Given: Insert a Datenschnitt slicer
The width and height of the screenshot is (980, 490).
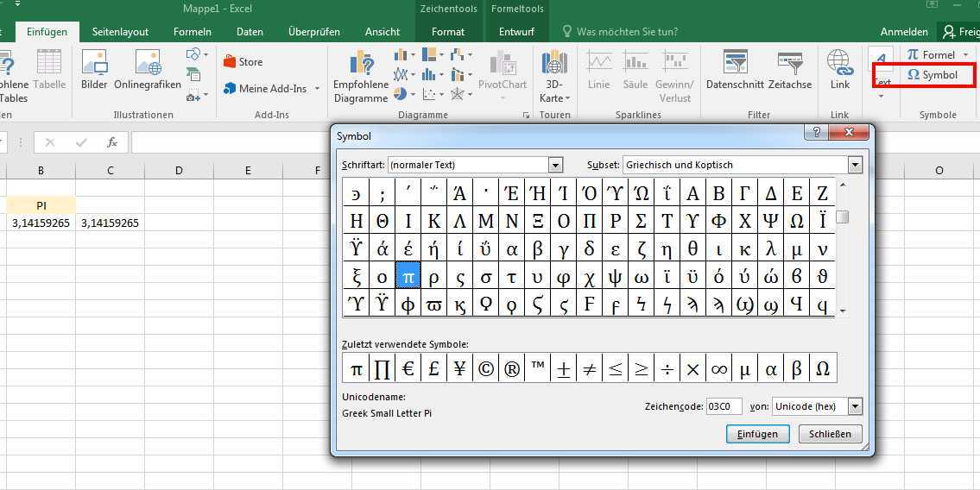Looking at the screenshot, I should (x=735, y=69).
